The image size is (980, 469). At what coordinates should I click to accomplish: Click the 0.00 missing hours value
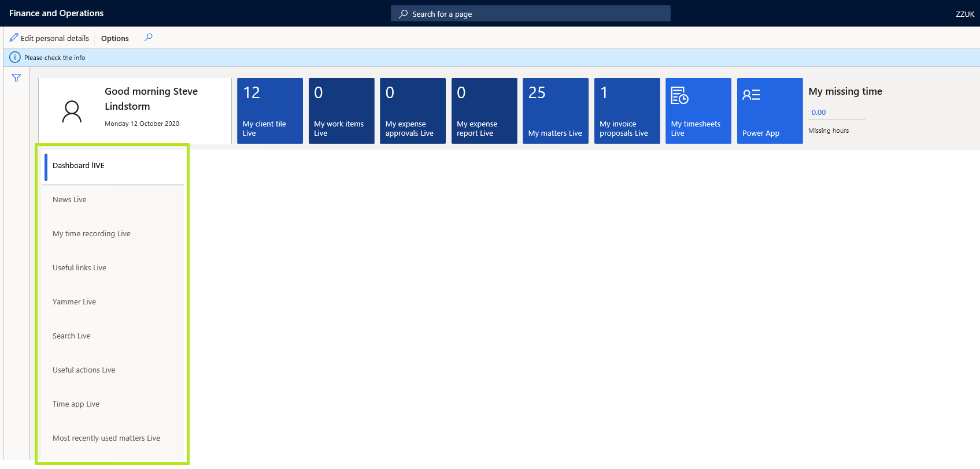(819, 113)
